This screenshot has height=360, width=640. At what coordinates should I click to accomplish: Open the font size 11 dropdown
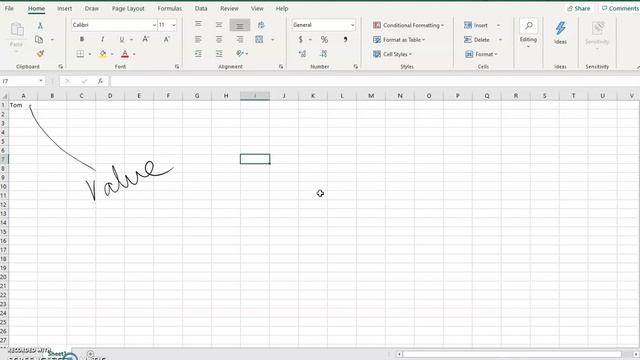(174, 25)
